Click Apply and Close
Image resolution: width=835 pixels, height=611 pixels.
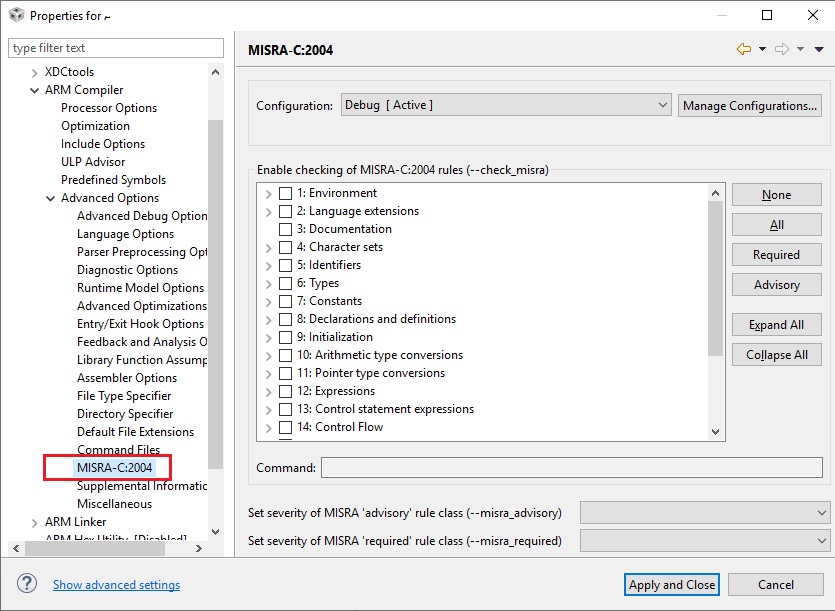(672, 584)
